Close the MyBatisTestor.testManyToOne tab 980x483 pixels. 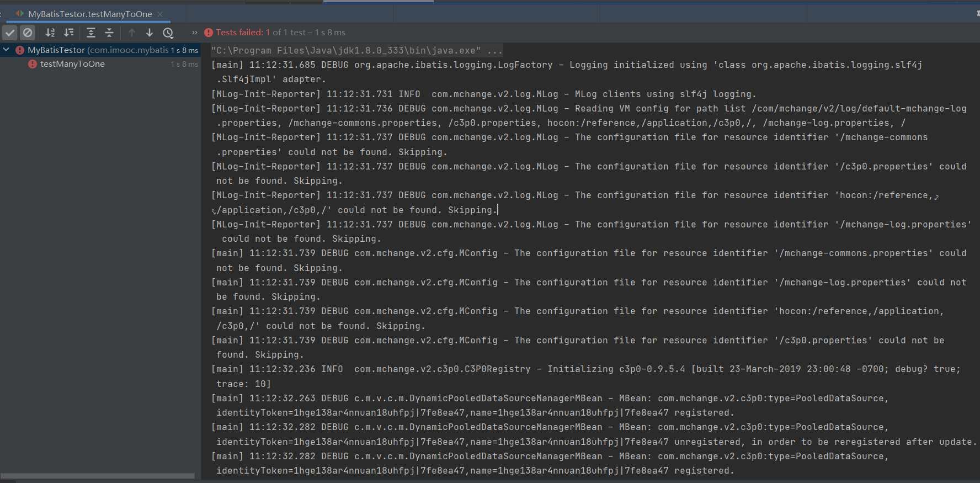[160, 14]
